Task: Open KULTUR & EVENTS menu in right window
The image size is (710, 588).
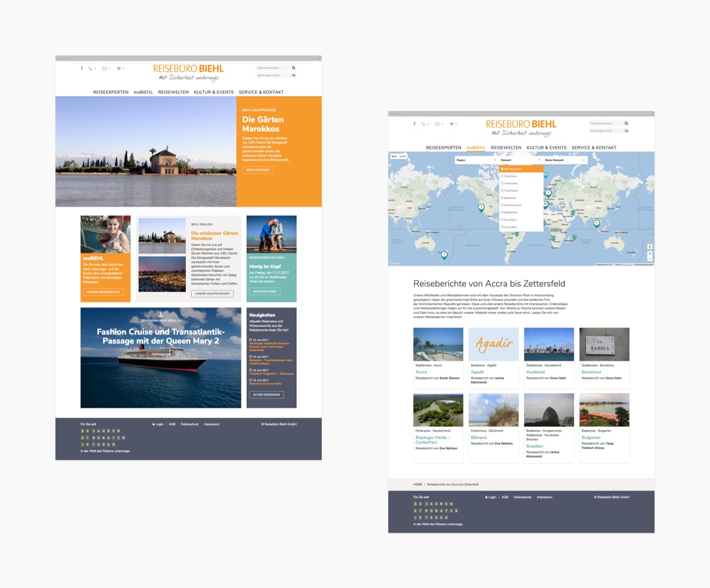Action: pos(546,148)
